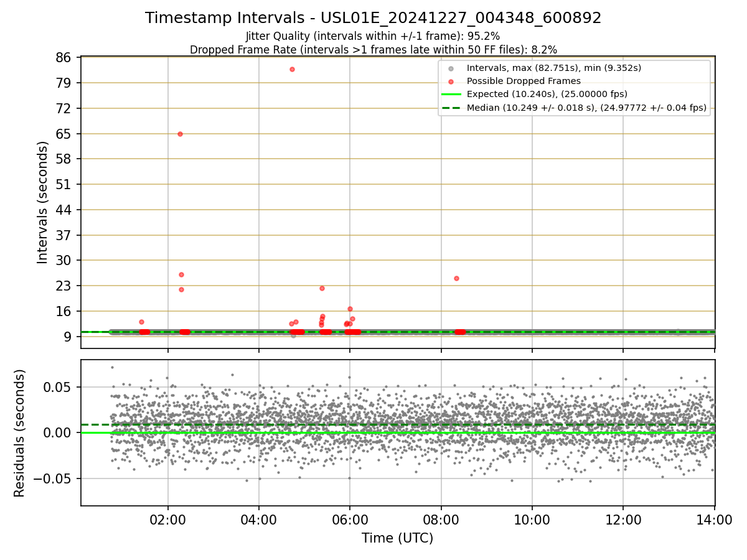Select the "Jitter Quality" 95.2% subtitle line
The height and width of the screenshot is (560, 747).
[373, 36]
